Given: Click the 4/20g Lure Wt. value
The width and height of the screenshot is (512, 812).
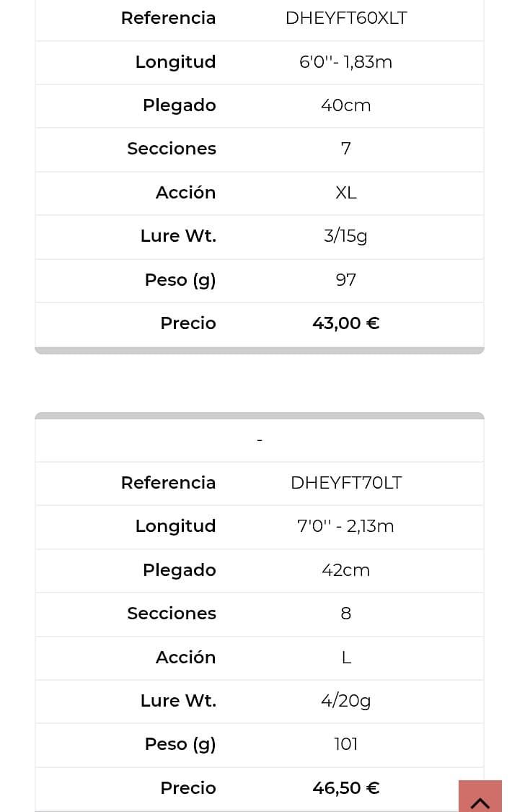Looking at the screenshot, I should click(346, 701).
